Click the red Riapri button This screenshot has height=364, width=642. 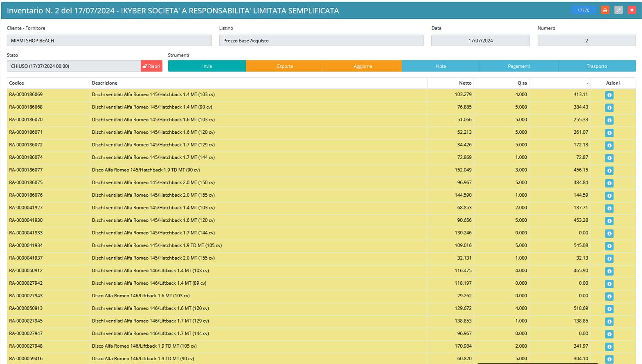click(x=151, y=66)
